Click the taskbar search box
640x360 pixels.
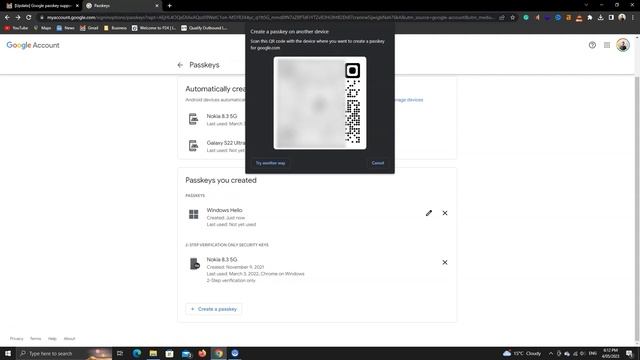(x=64, y=353)
